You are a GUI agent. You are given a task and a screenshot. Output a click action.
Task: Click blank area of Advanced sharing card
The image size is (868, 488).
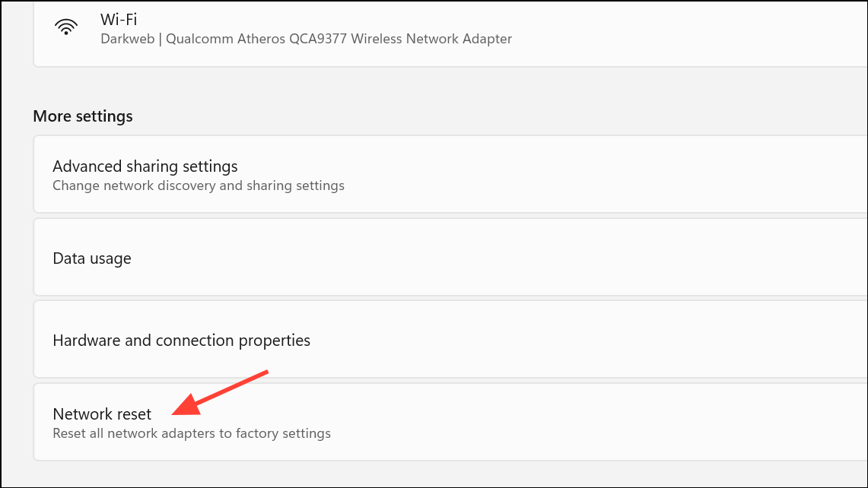pos(554,174)
